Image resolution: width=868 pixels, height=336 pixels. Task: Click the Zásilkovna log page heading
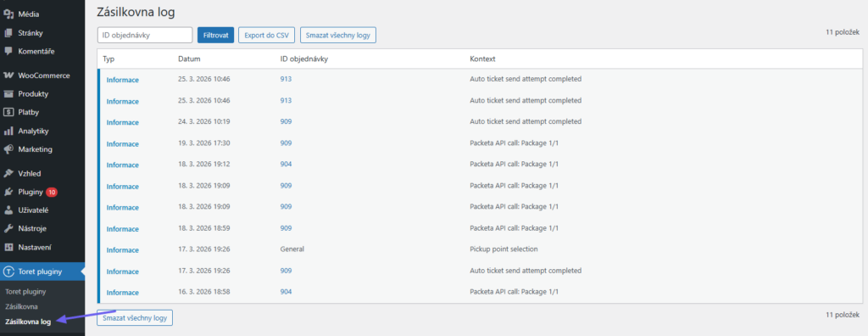[x=136, y=12]
